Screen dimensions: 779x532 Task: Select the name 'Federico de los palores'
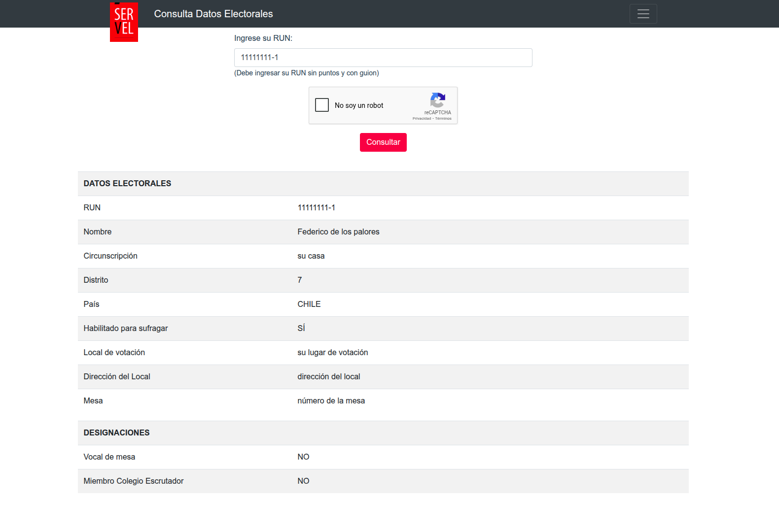point(338,232)
